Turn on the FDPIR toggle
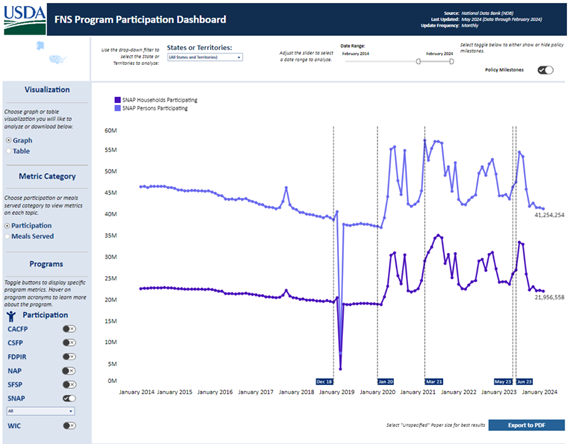 (x=69, y=357)
